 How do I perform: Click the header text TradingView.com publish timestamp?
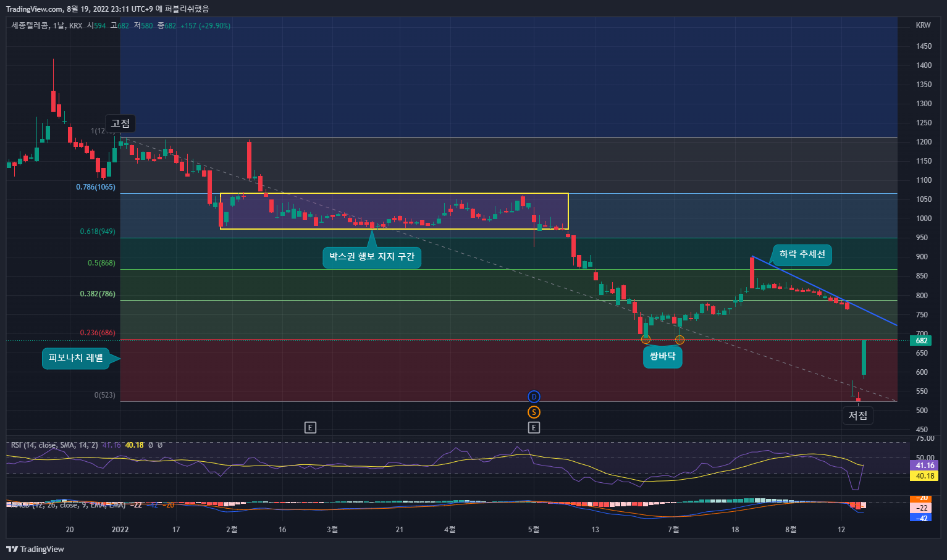point(107,9)
